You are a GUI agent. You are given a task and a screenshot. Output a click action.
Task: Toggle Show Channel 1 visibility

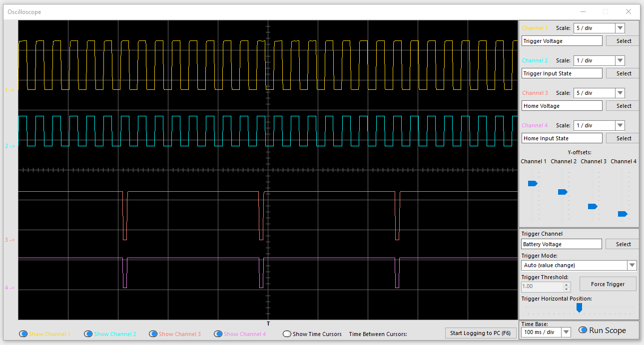coord(23,334)
